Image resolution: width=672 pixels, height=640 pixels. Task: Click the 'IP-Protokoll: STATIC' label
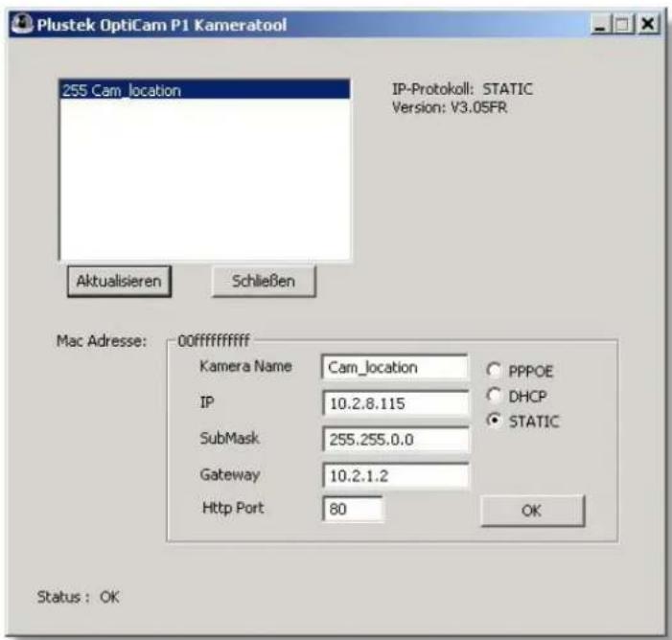(x=462, y=89)
